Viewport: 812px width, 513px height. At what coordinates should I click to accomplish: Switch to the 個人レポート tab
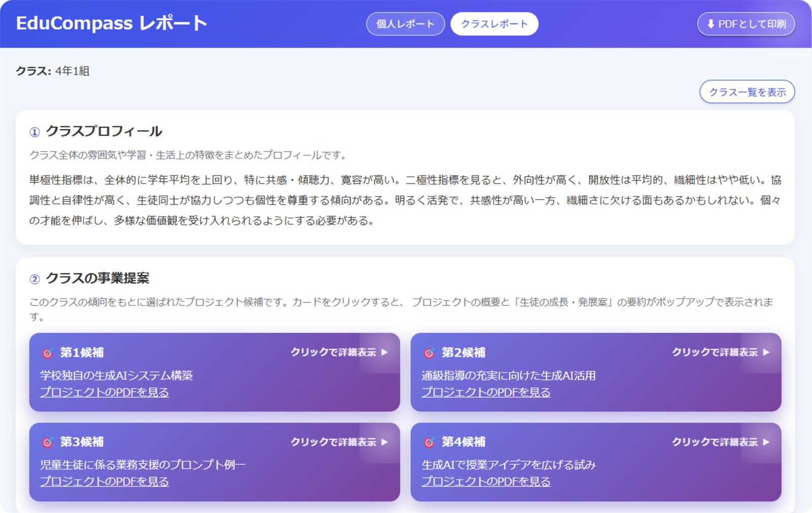(x=405, y=24)
